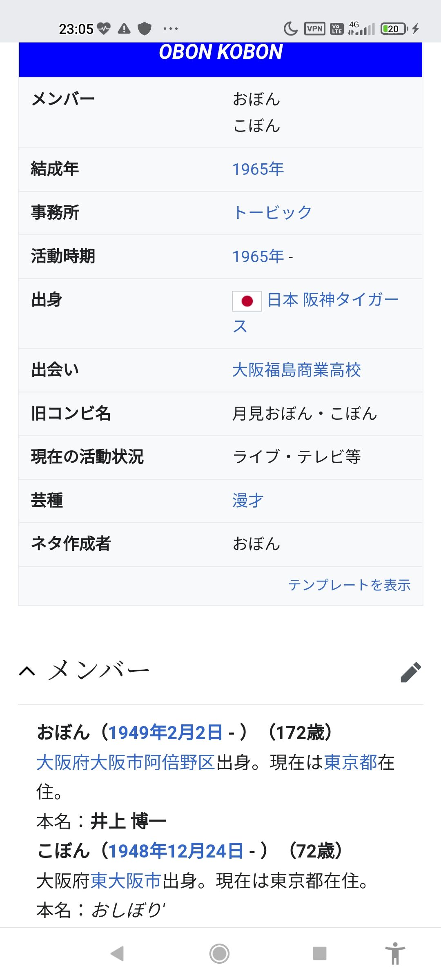This screenshot has width=441, height=980.
Task: Open the 大阪府大阪市阿倍野区 link
Action: [126, 762]
